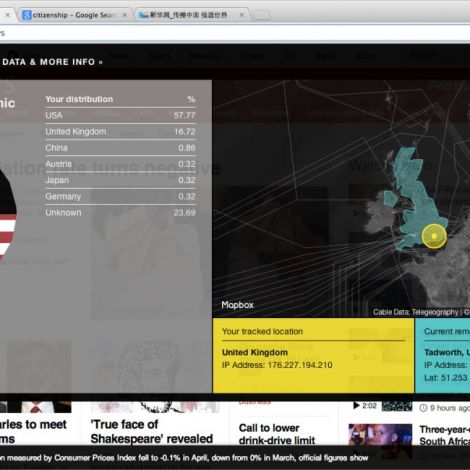Screen dimensions: 470x470
Task: Click the Lat: 51.253 value
Action: tap(446, 378)
